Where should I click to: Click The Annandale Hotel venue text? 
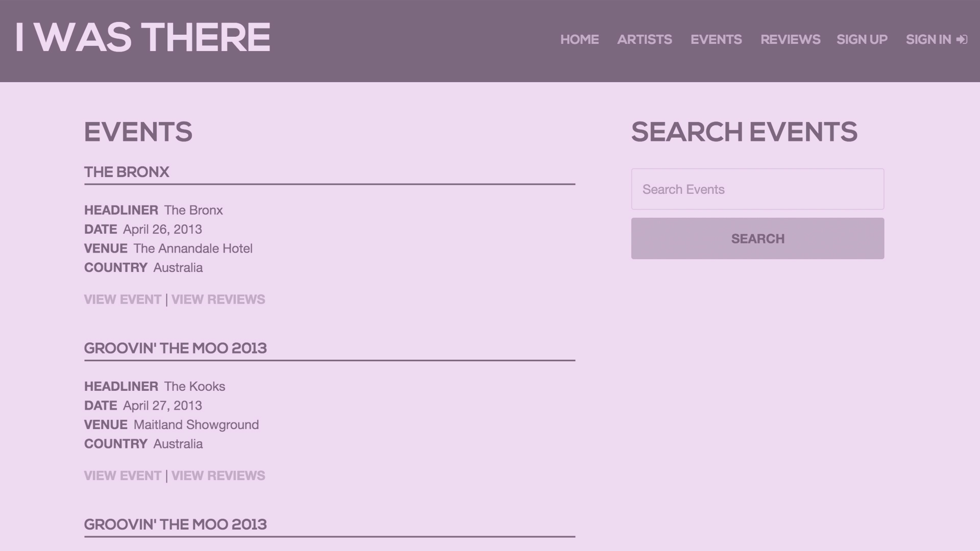[x=193, y=248]
